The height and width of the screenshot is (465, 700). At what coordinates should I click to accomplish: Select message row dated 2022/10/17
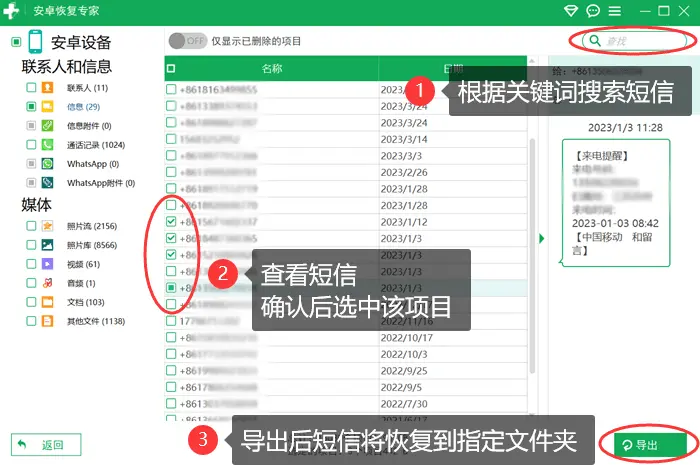coord(346,337)
